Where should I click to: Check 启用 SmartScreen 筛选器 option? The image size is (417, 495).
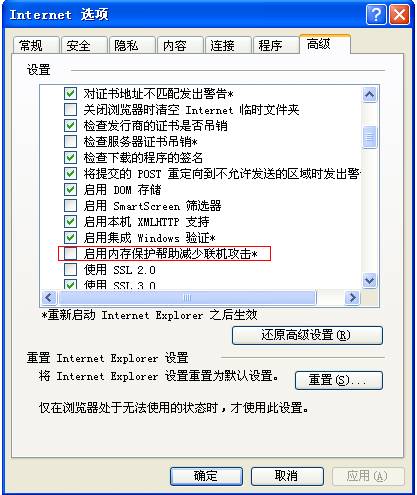pos(70,206)
